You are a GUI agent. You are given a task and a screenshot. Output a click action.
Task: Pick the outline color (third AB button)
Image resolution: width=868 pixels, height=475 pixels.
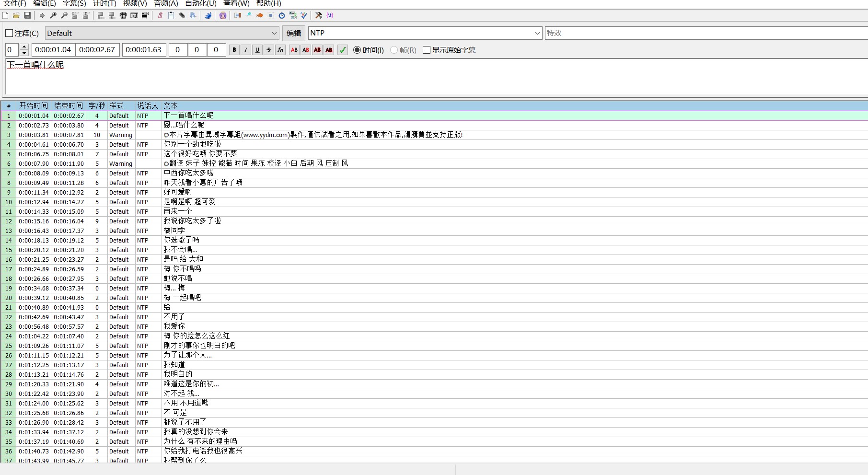[x=317, y=50]
